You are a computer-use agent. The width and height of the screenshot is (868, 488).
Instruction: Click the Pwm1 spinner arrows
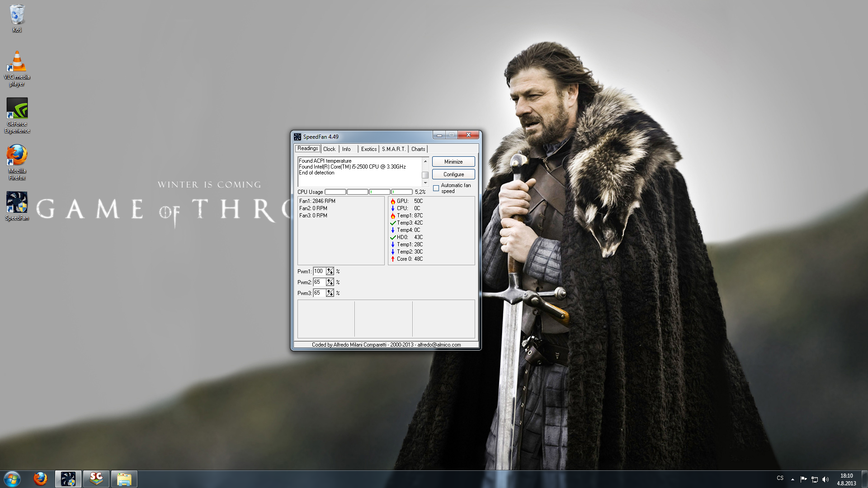click(330, 271)
